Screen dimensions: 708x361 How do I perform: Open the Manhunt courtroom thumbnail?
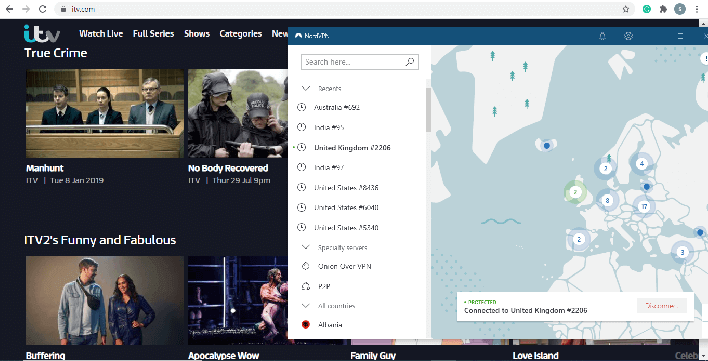[x=105, y=113]
